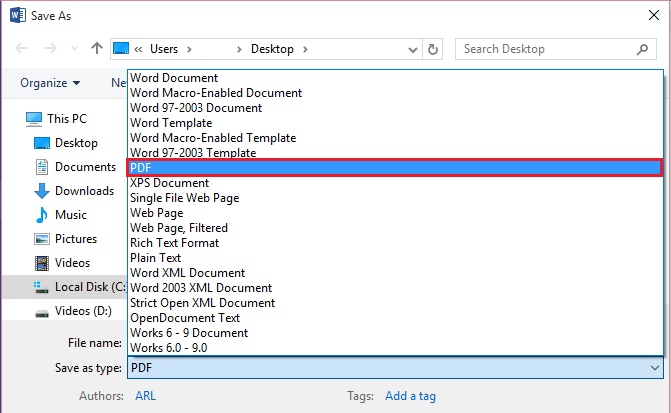Select Users in the address path
Image resolution: width=671 pixels, height=413 pixels.
(164, 49)
